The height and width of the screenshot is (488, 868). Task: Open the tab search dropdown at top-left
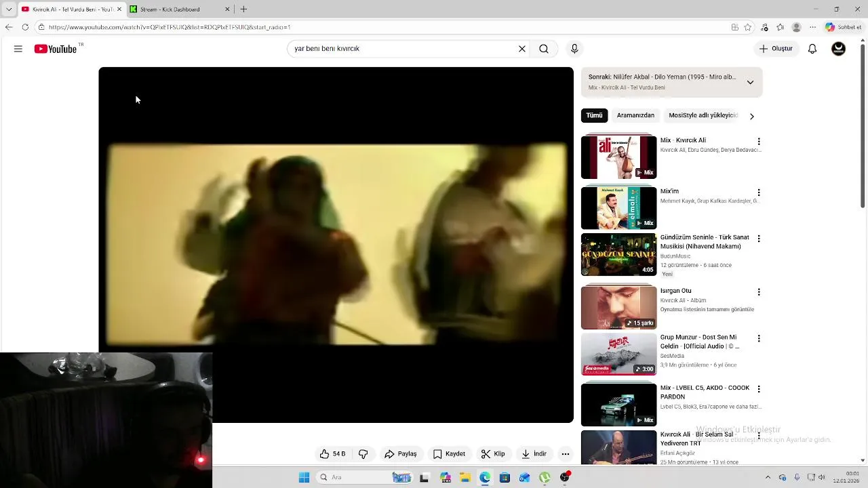pyautogui.click(x=9, y=9)
